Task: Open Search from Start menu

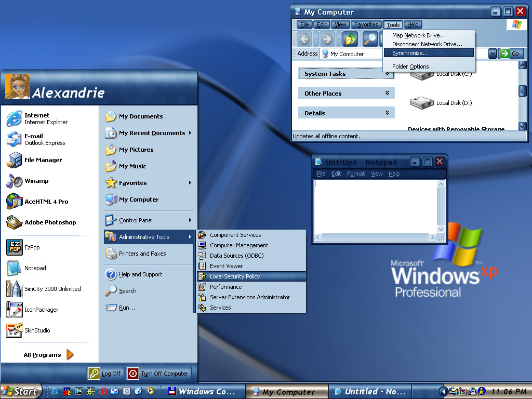Action: coord(148,291)
